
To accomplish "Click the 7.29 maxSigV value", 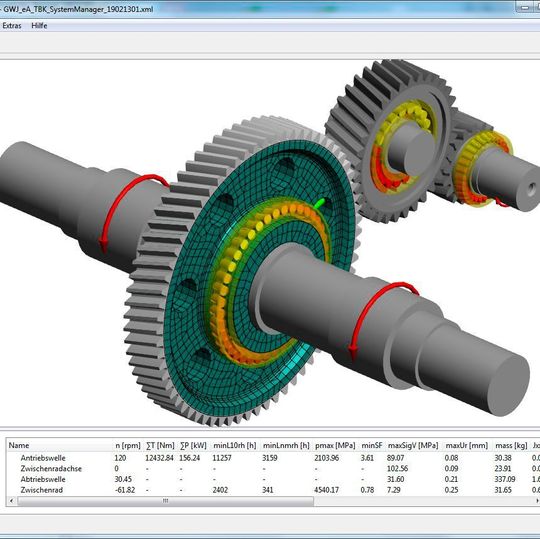I will [x=394, y=490].
